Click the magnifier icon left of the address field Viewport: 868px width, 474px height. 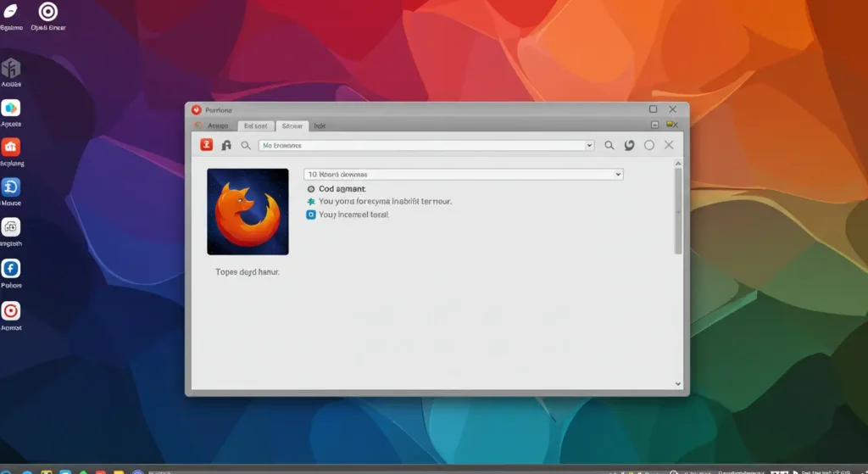pos(246,145)
